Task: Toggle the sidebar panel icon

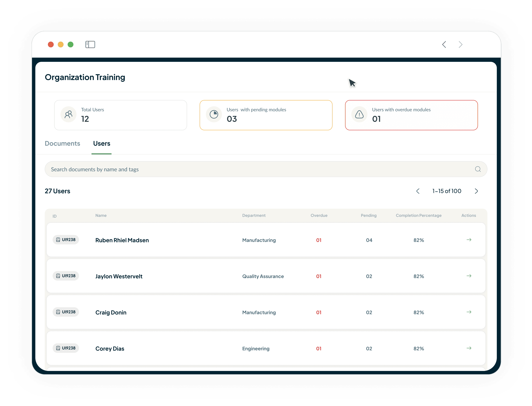Action: [90, 44]
